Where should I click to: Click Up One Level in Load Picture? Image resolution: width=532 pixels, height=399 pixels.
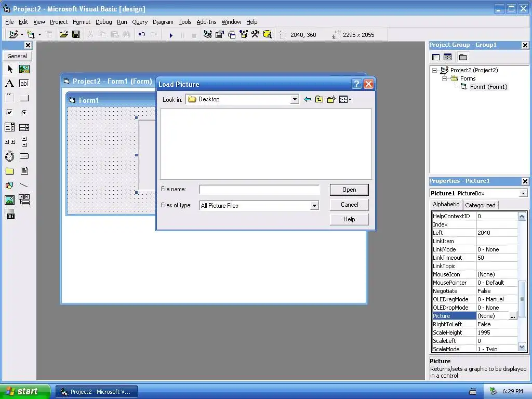(x=320, y=99)
